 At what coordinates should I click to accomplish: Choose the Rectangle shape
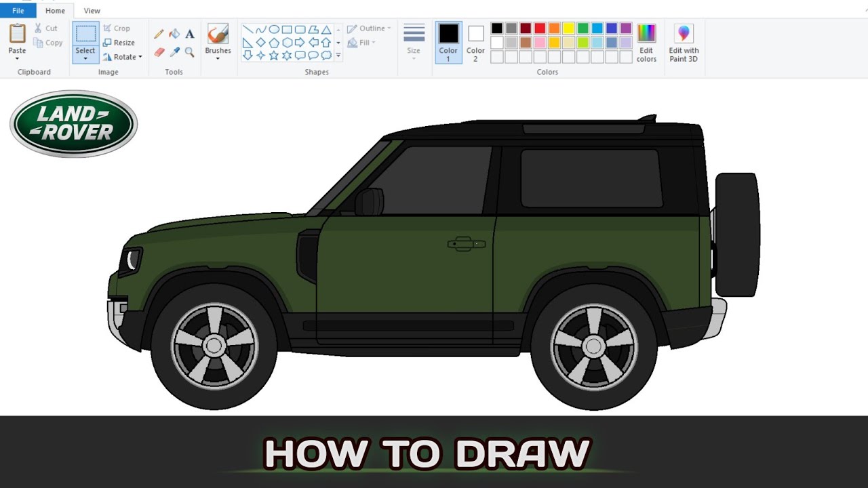tap(287, 29)
